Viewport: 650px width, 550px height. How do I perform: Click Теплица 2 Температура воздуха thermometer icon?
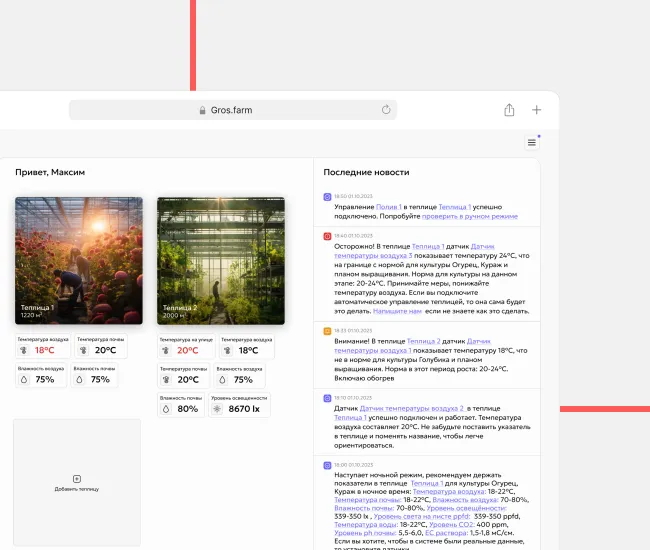tap(227, 351)
